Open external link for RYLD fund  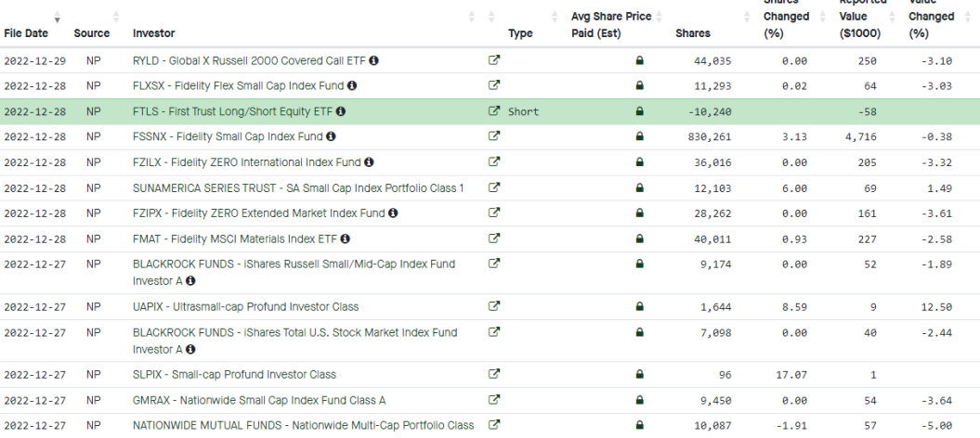(494, 60)
